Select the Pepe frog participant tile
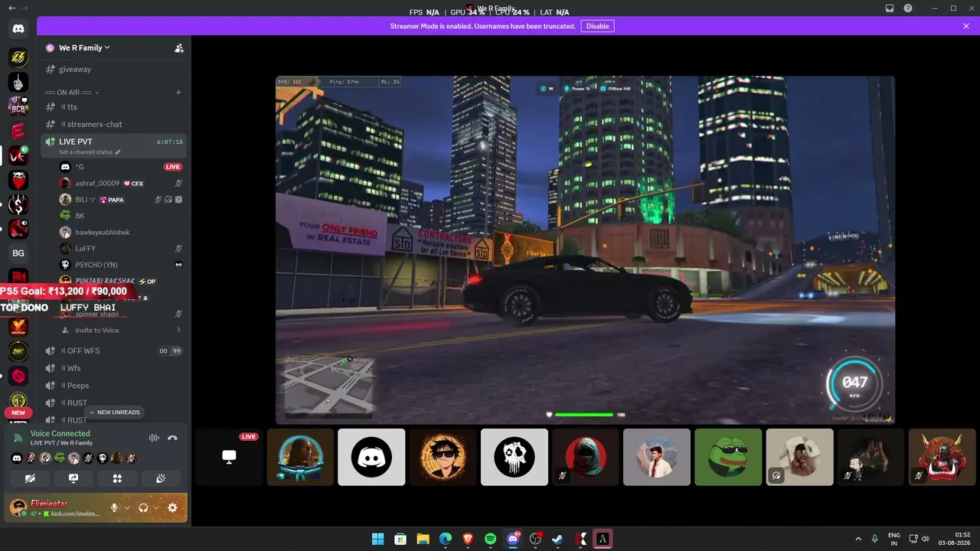The width and height of the screenshot is (980, 551). pos(728,457)
